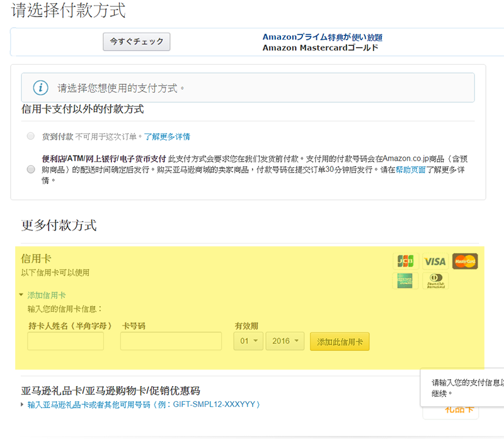Open the 了解更多详情 link
Screen dimensions: 504x439
click(x=167, y=137)
